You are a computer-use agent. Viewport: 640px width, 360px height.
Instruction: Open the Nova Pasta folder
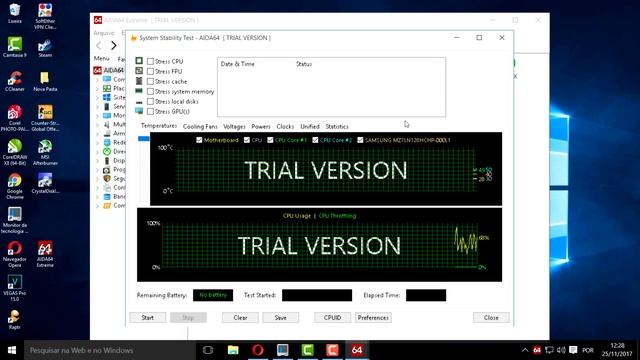pyautogui.click(x=45, y=81)
